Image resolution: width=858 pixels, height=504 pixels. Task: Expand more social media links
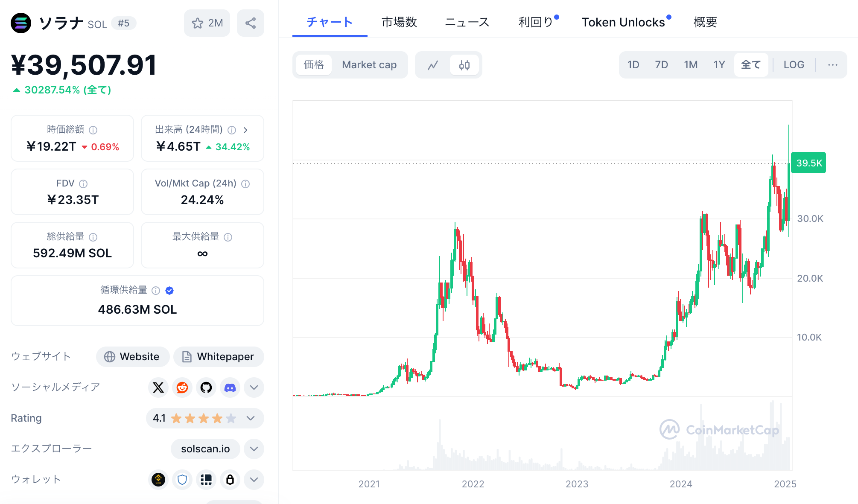254,387
